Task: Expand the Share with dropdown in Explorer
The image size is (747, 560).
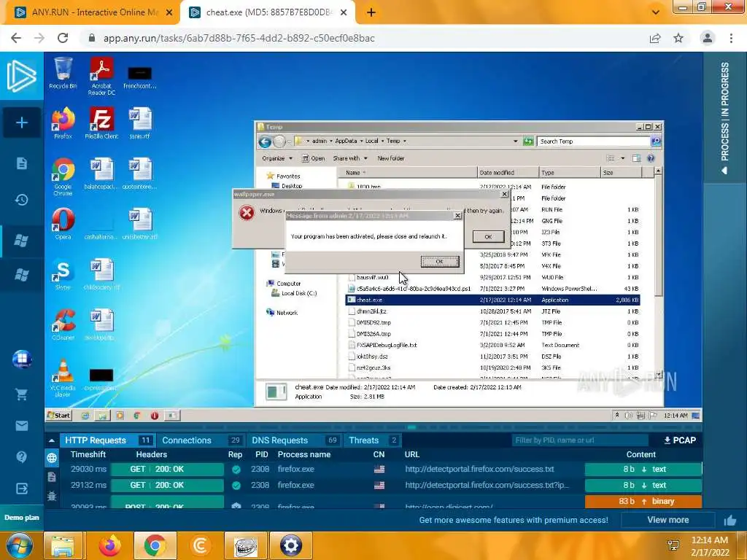Action: pos(350,158)
